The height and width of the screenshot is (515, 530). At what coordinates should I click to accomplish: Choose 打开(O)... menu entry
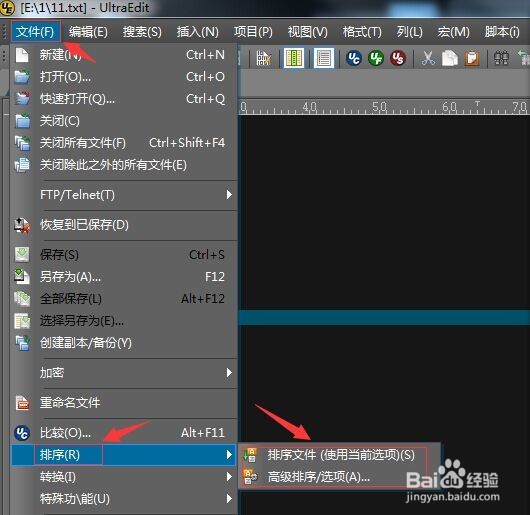point(124,77)
